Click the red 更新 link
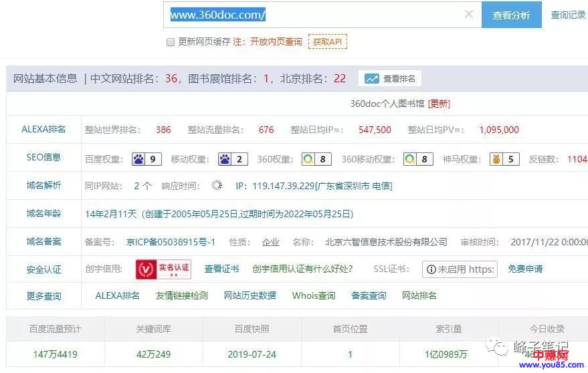This screenshot has width=588, height=373. 439,104
